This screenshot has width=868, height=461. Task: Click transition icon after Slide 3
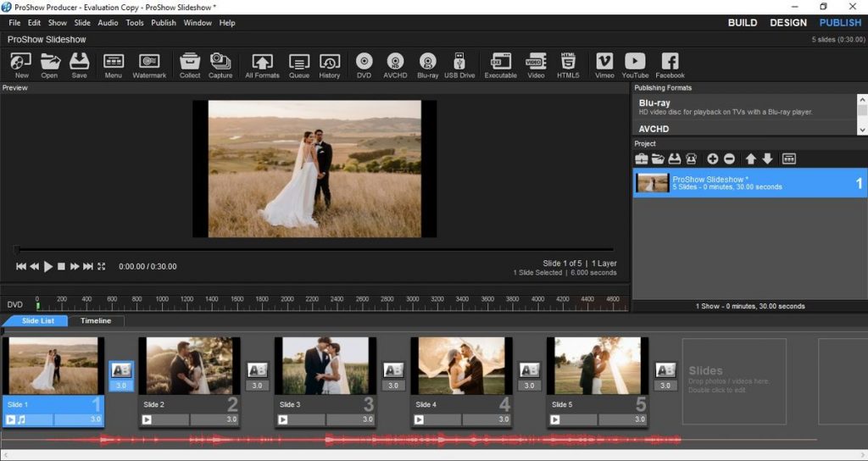point(393,369)
